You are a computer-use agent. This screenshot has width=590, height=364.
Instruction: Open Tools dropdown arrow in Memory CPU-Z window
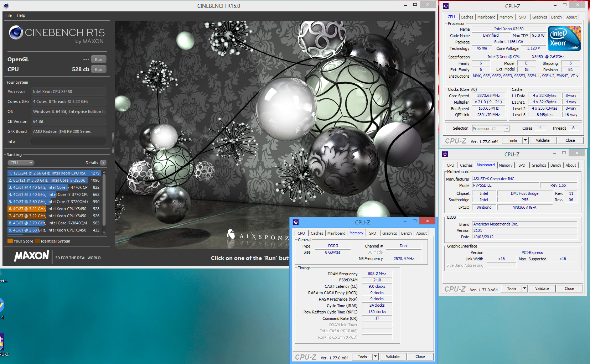375,357
